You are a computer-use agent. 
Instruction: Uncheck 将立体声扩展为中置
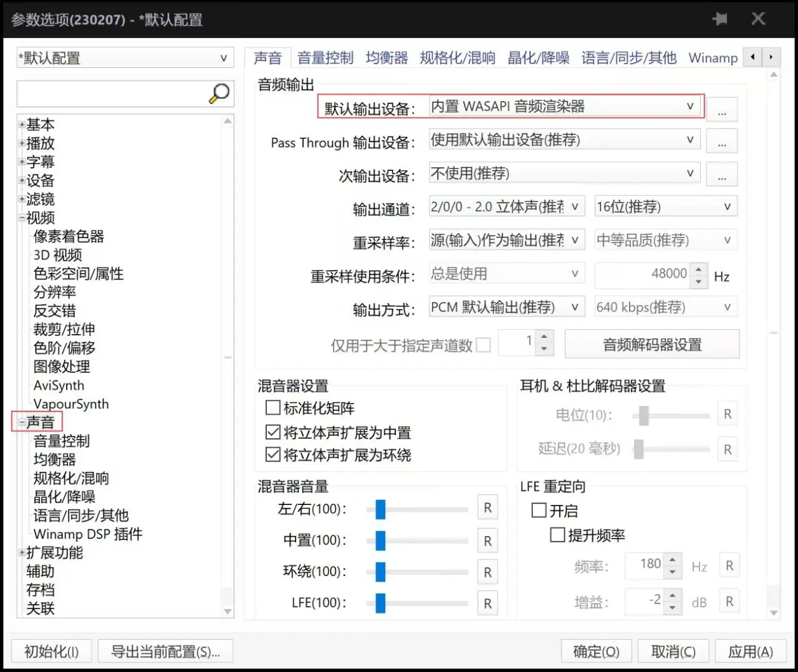[272, 433]
